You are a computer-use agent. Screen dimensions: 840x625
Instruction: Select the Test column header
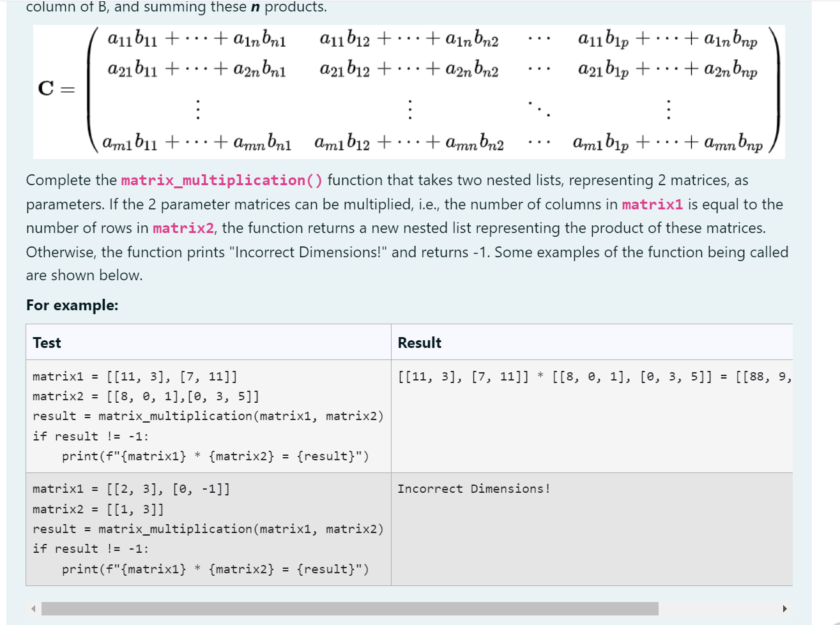[46, 342]
